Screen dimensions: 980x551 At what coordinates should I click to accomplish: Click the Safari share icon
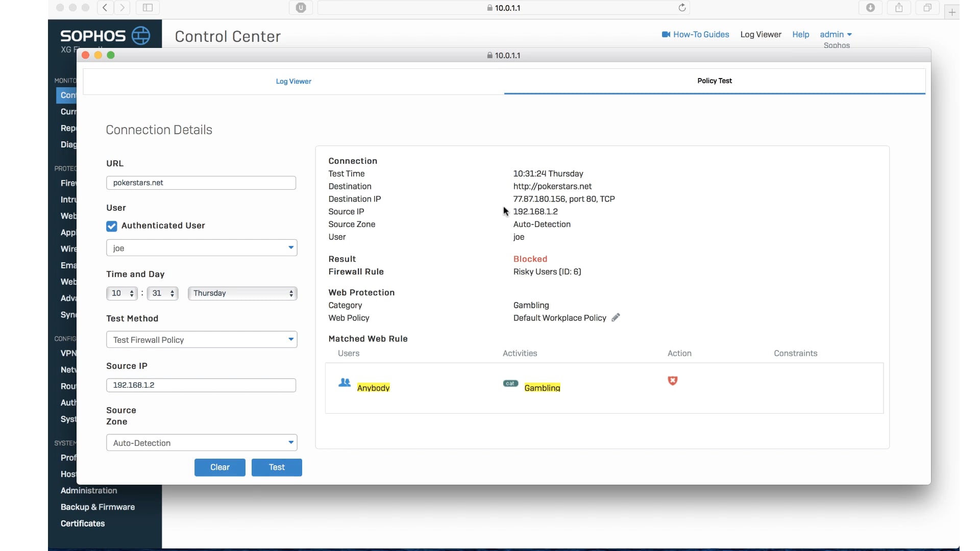[899, 8]
